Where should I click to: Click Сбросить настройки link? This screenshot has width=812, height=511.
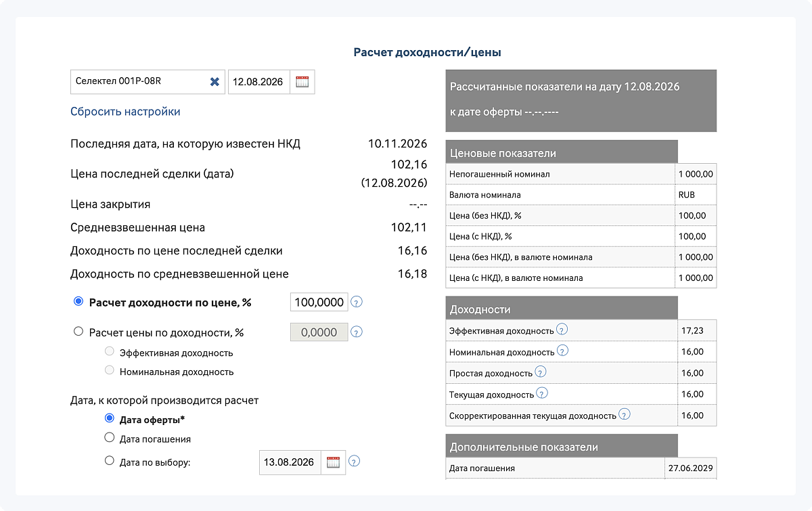tap(125, 112)
